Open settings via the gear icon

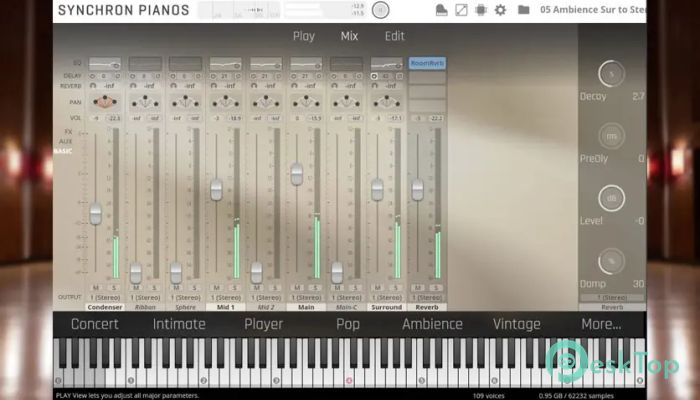(500, 10)
